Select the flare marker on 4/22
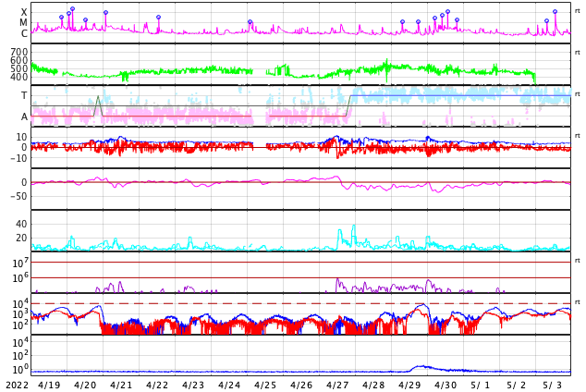Viewport: 586px width, 392px height. pyautogui.click(x=158, y=18)
